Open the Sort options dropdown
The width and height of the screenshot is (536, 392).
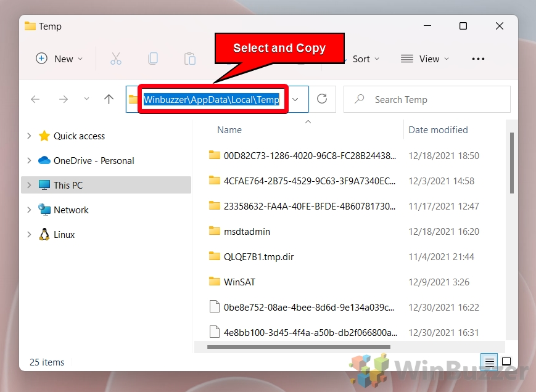(365, 59)
